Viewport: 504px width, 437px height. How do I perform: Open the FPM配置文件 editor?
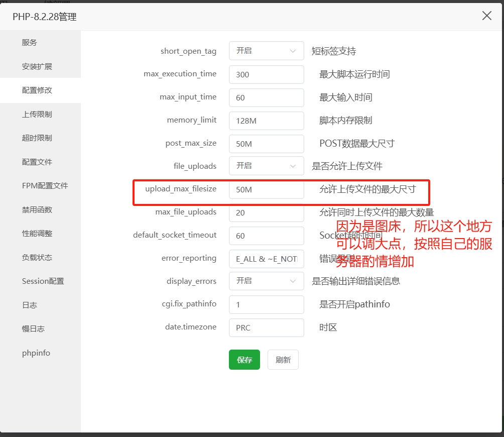[44, 185]
